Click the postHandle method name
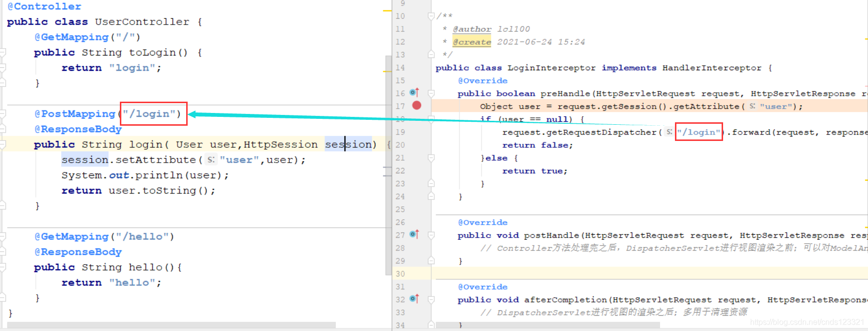This screenshot has height=331, width=868. (x=552, y=235)
